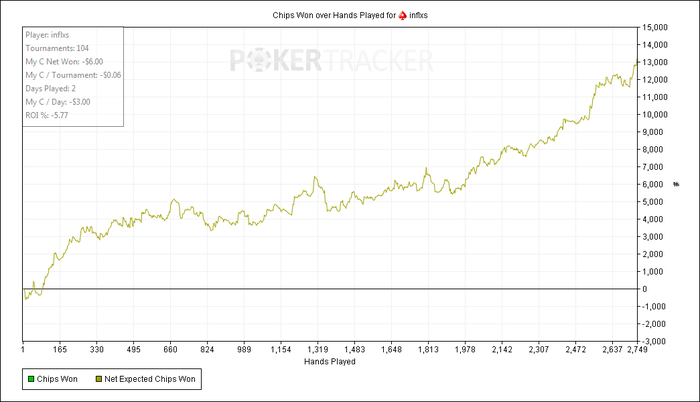700x402 pixels.
Task: Click the 2,749 tick on the x-axis
Action: pos(637,349)
